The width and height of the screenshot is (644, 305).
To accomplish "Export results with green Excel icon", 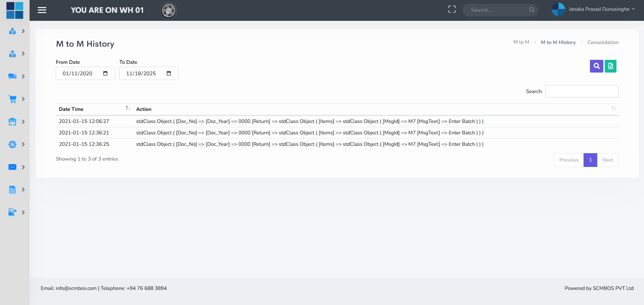I will click(x=610, y=66).
